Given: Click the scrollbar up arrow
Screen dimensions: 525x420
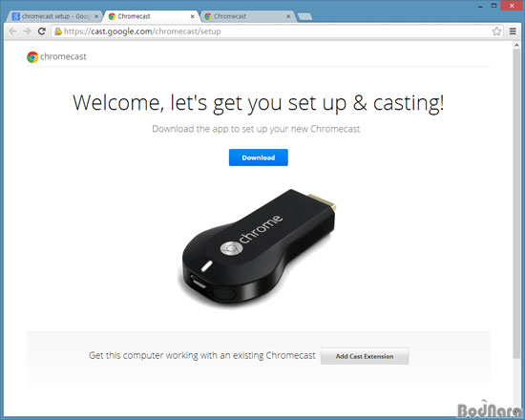Looking at the screenshot, I should click(x=516, y=46).
